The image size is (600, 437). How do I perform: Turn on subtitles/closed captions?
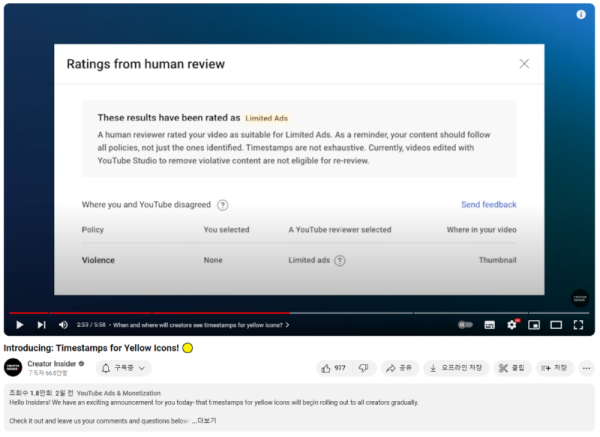pyautogui.click(x=489, y=325)
